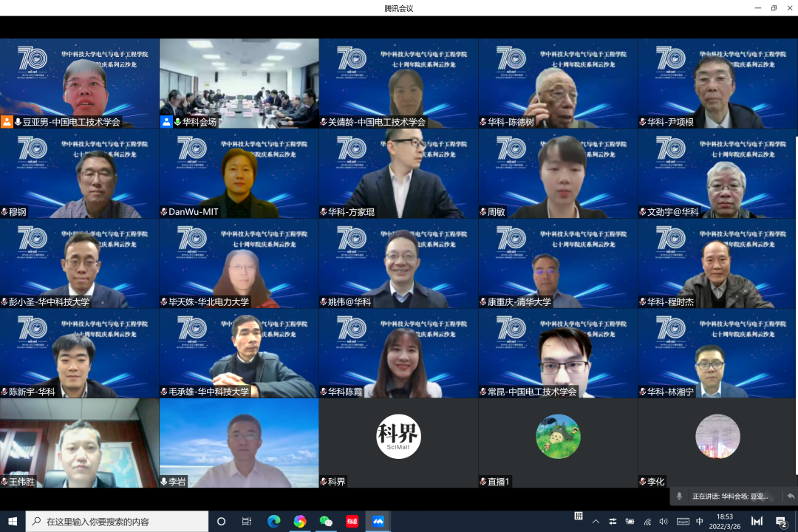Switch the Chinese input mode indicator
The width and height of the screenshot is (798, 532).
pos(700,522)
